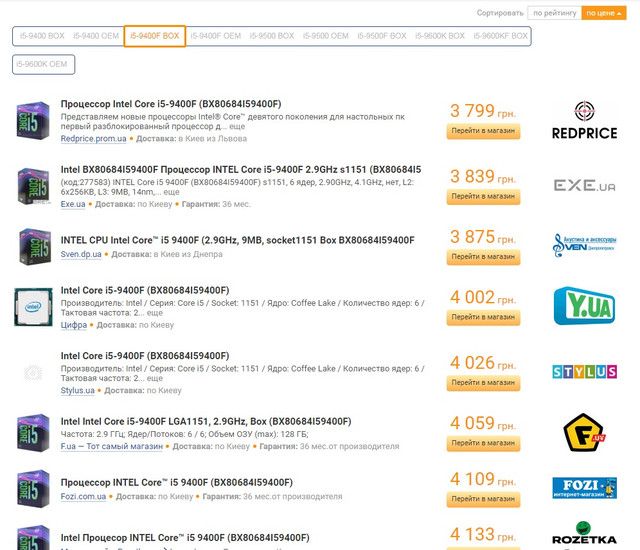Open the EXE.ua store logo

tap(584, 186)
